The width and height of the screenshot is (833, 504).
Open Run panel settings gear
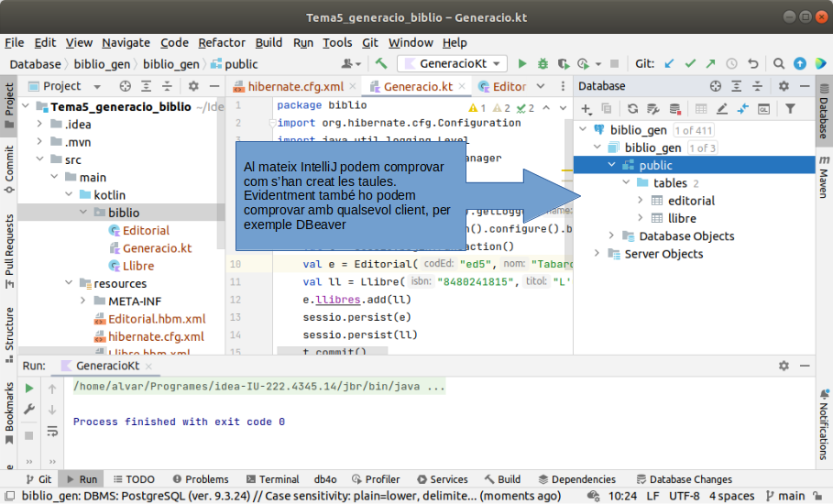[x=784, y=366]
